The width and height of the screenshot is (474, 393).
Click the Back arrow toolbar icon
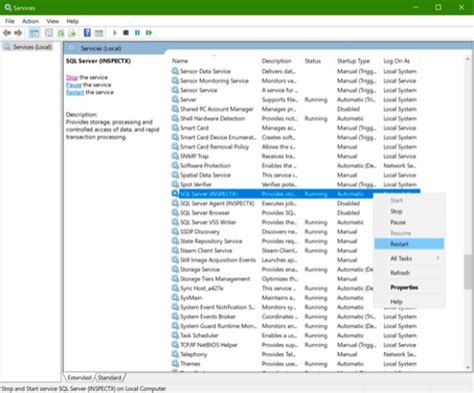point(7,33)
